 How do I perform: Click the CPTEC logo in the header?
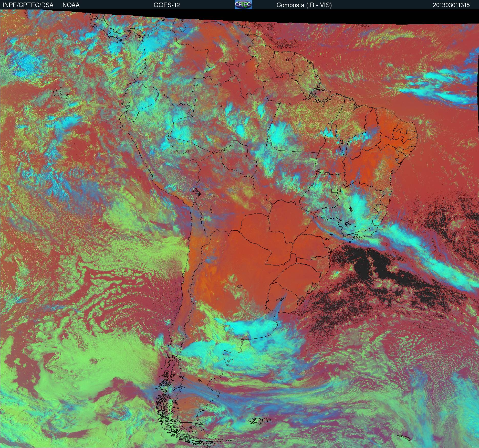pos(243,5)
